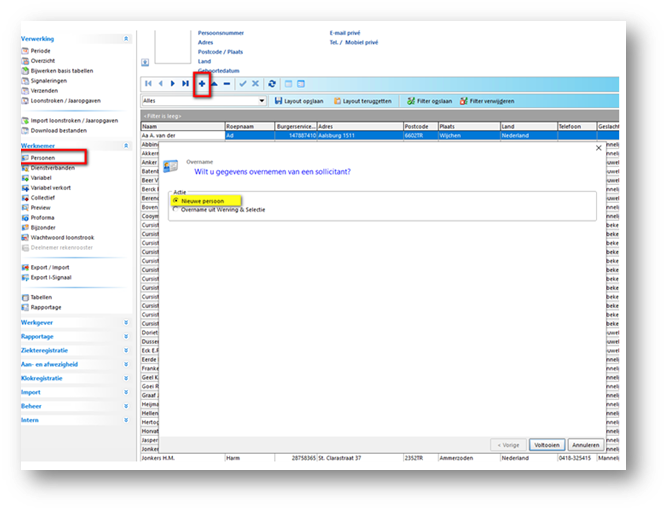Image resolution: width=668 pixels, height=512 pixels.
Task: Go to first record navigation icon
Action: click(x=148, y=83)
